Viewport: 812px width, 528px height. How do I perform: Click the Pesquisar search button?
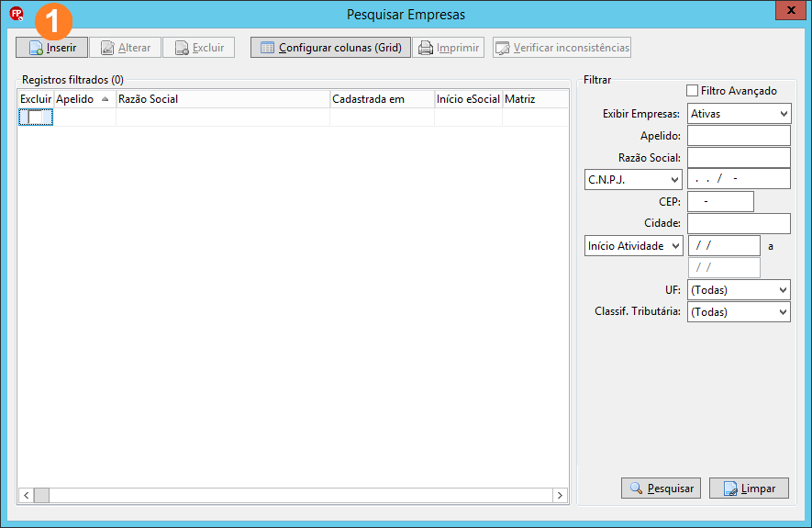pyautogui.click(x=661, y=489)
